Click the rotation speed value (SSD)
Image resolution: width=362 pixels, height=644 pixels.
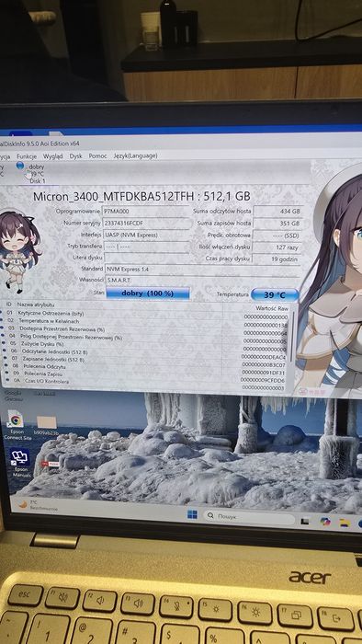277,236
